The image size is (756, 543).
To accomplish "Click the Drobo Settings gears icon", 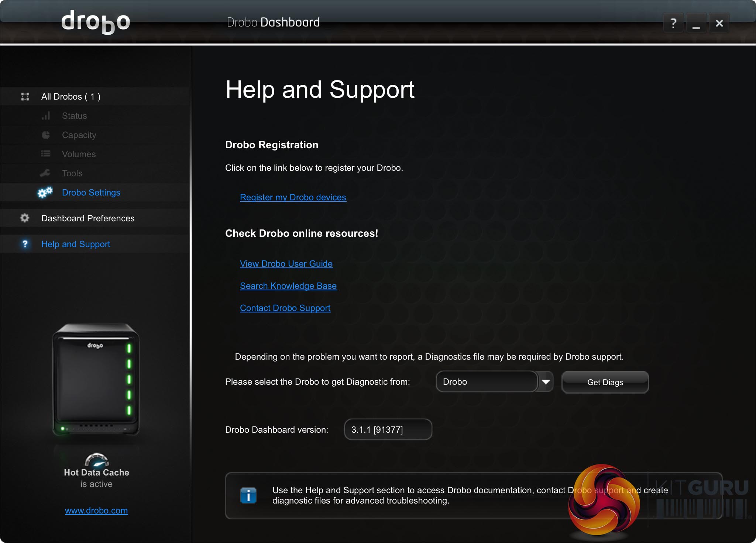I will [x=45, y=192].
